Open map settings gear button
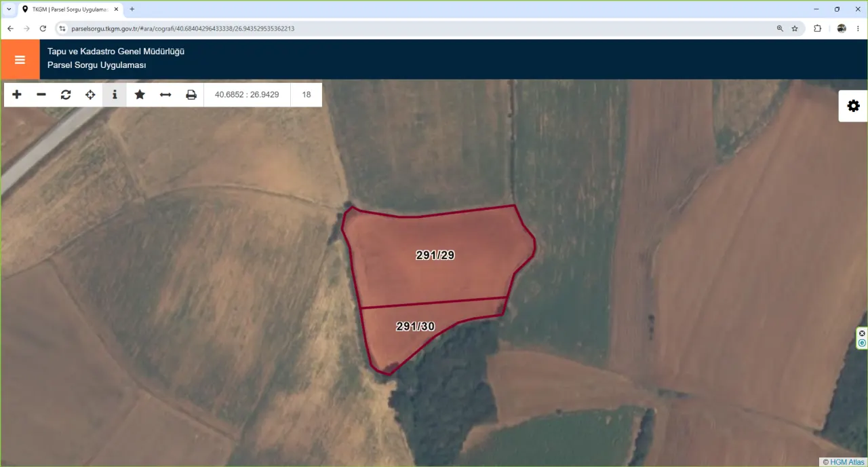The image size is (868, 467). click(x=853, y=106)
